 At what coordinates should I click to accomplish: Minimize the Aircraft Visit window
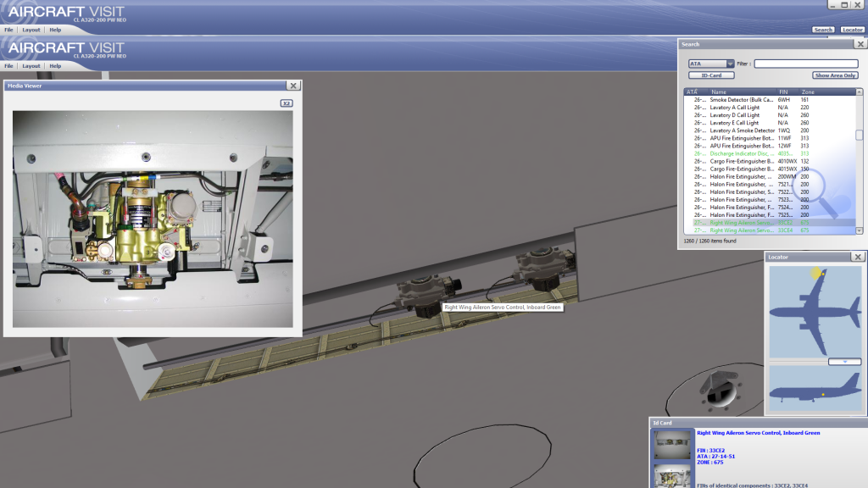pyautogui.click(x=832, y=5)
